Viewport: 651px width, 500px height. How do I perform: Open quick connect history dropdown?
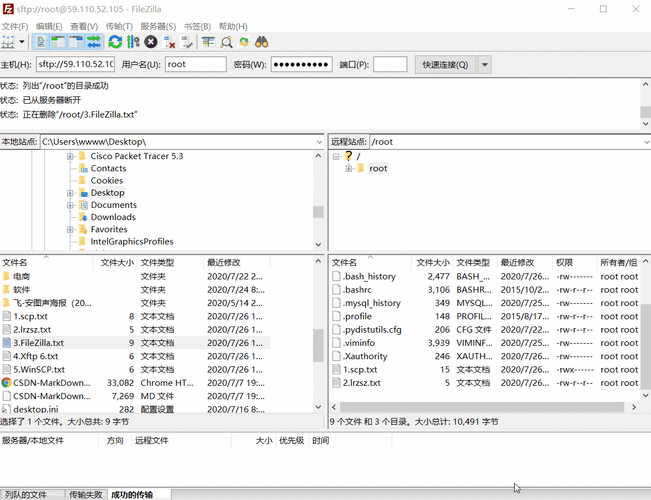click(x=484, y=65)
